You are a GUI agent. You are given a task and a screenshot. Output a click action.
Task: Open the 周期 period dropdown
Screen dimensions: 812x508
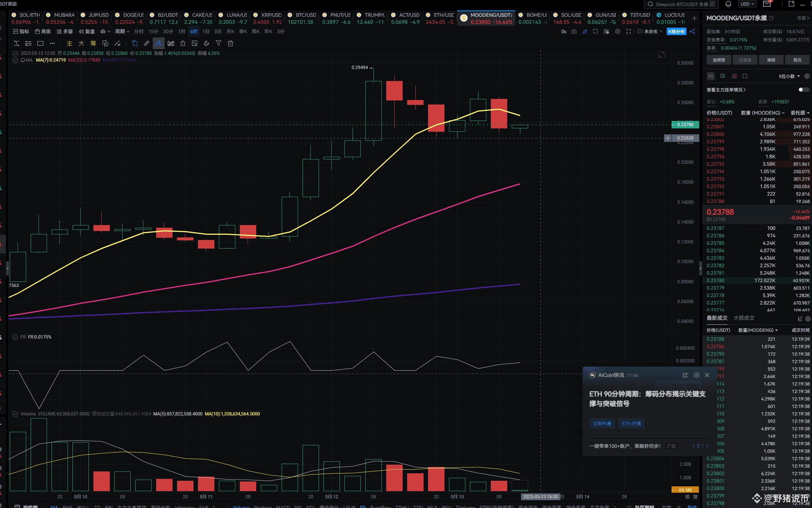[122, 32]
